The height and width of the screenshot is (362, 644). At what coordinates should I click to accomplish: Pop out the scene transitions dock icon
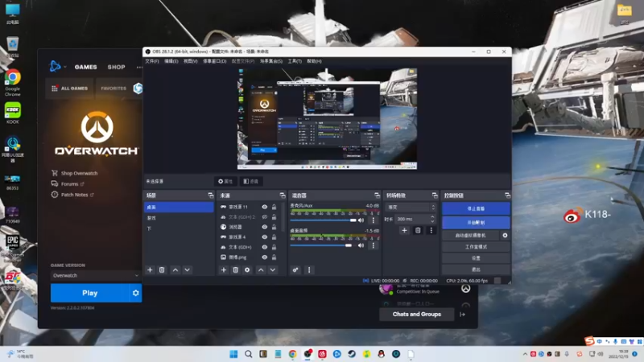pos(435,195)
